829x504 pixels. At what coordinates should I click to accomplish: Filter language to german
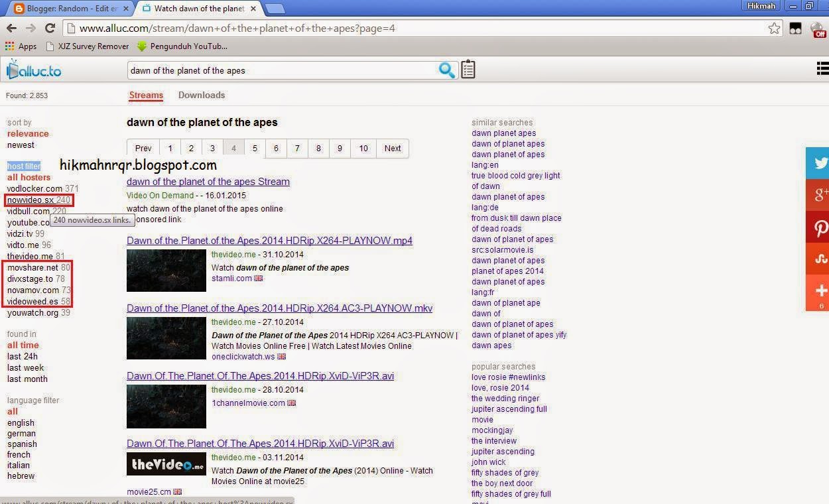pos(21,434)
